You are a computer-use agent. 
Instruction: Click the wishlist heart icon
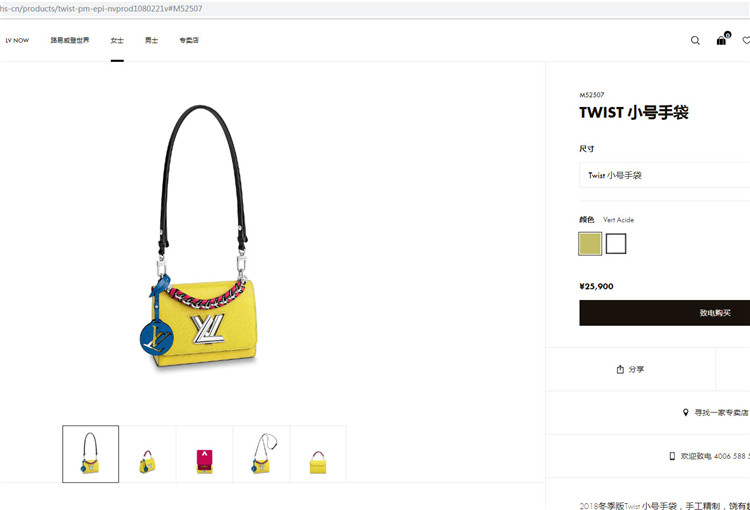point(746,41)
